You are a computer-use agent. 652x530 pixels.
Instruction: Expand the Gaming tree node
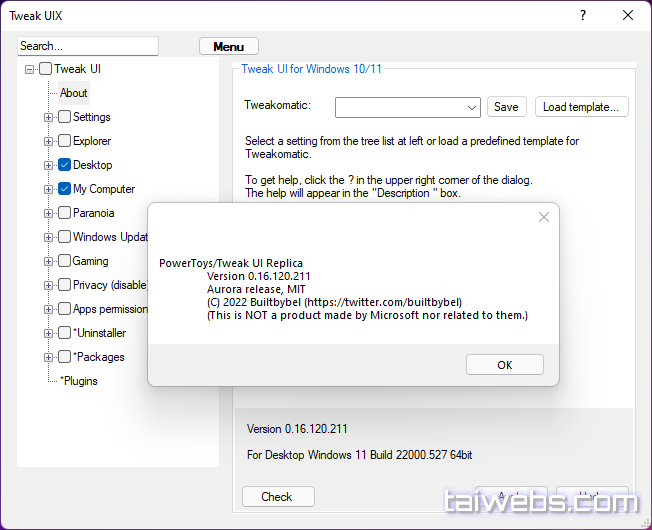tap(48, 261)
